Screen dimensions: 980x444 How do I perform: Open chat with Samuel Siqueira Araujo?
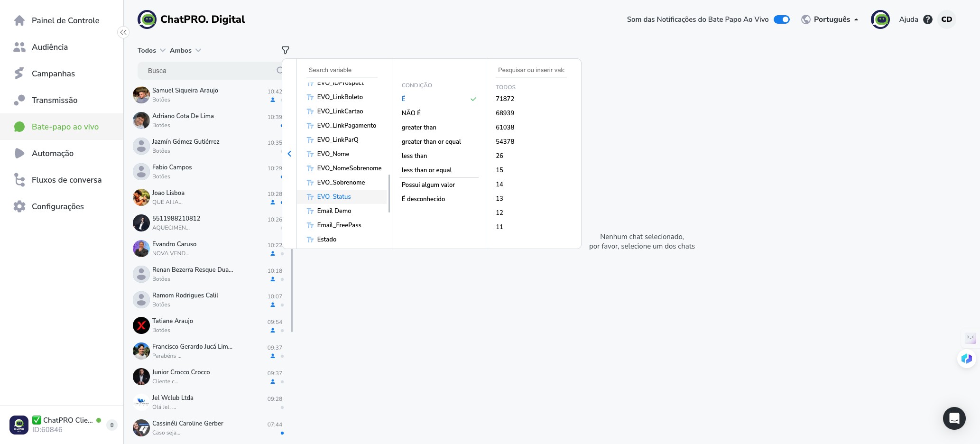click(x=207, y=95)
